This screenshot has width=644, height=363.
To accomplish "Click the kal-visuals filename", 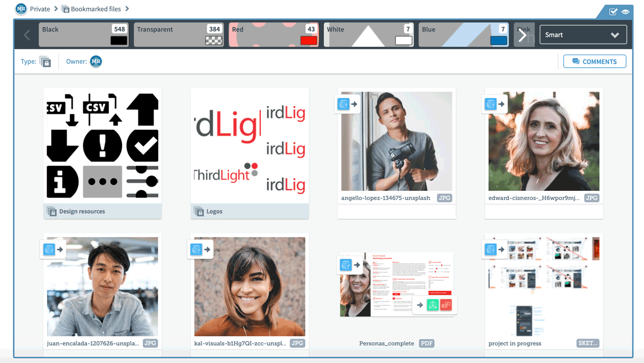I will coord(240,343).
